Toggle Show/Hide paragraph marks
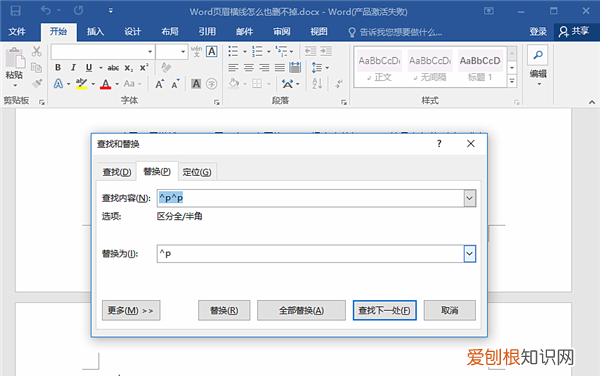The height and width of the screenshot is (376, 600). 339,83
